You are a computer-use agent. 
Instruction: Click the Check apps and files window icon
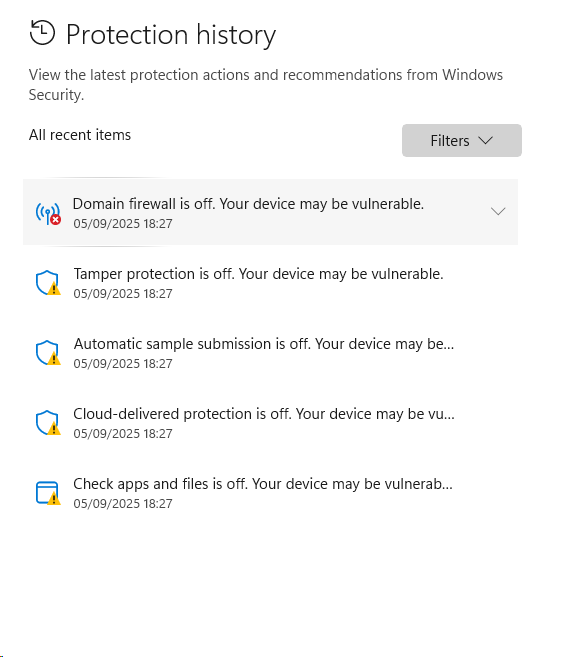click(x=48, y=493)
